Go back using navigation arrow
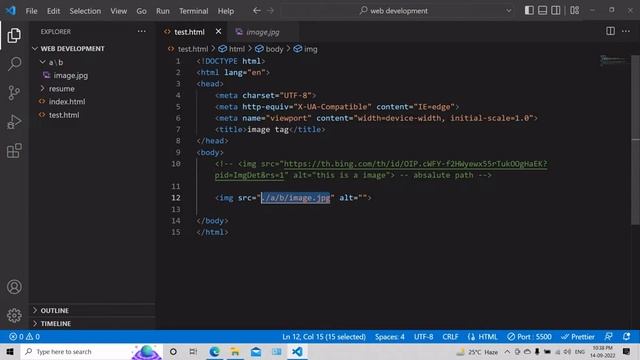This screenshot has height=360, width=640. (256, 11)
